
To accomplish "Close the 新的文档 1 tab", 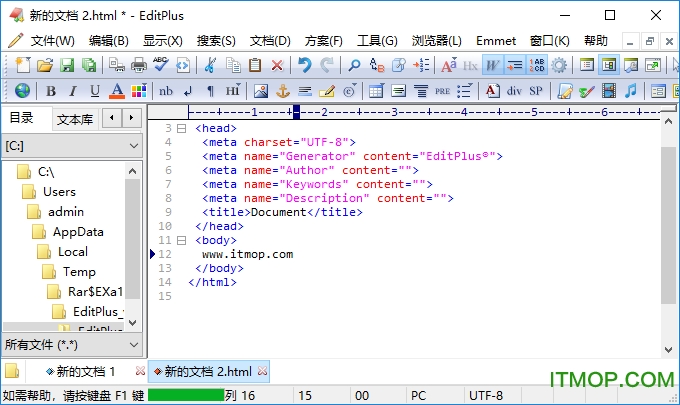I will (140, 371).
